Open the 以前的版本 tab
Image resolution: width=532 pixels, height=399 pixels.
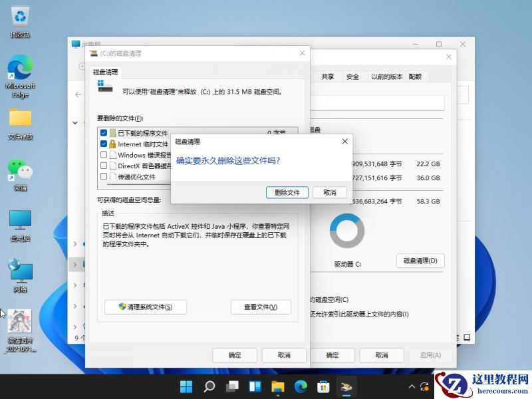point(386,76)
